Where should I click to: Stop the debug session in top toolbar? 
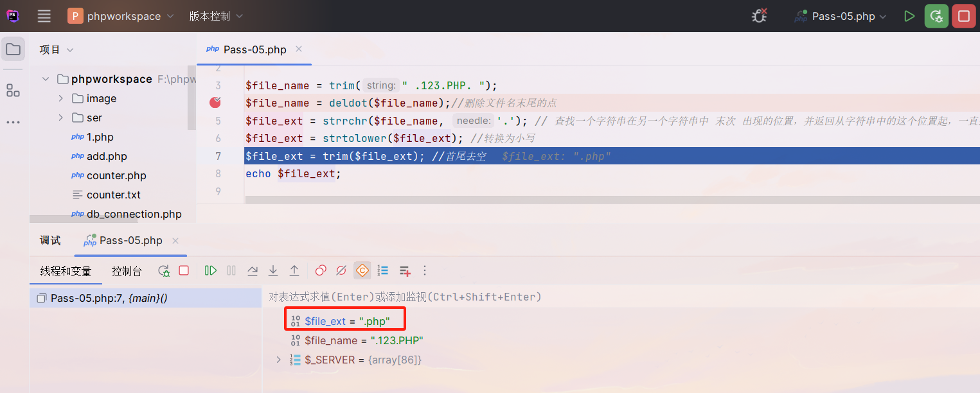pos(964,16)
